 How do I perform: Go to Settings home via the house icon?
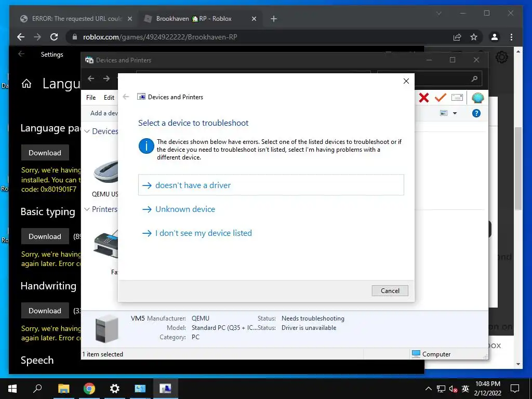[x=26, y=84]
